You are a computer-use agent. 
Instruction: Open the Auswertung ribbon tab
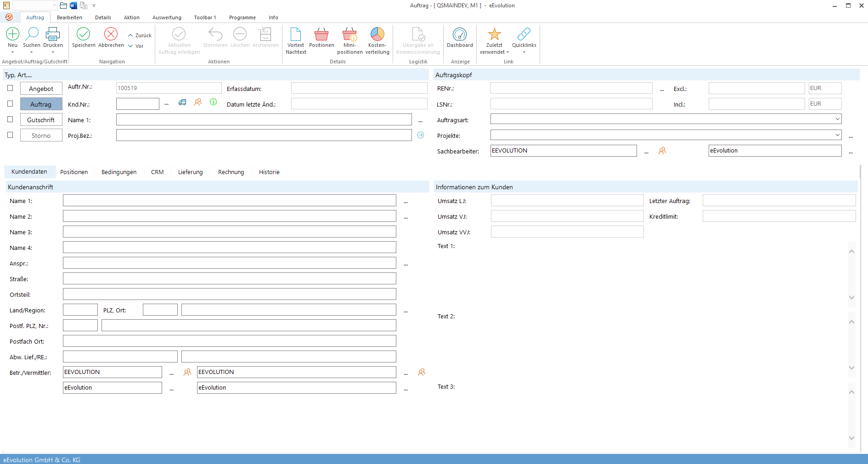167,17
